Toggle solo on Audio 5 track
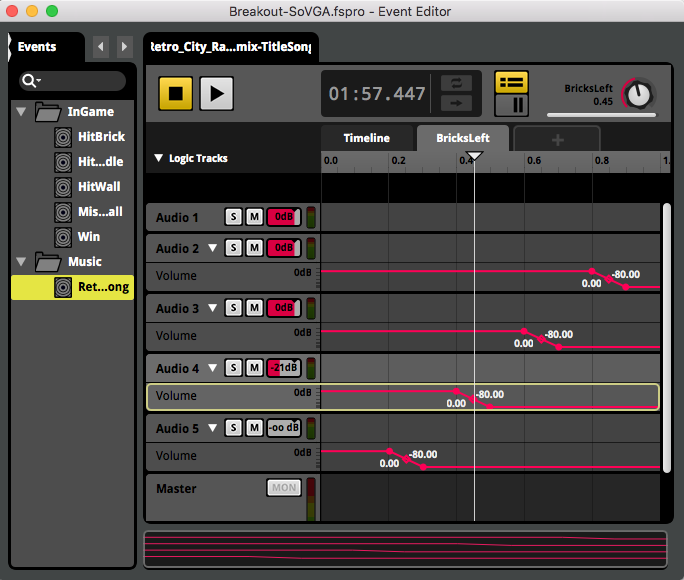The width and height of the screenshot is (684, 580). pos(233,428)
